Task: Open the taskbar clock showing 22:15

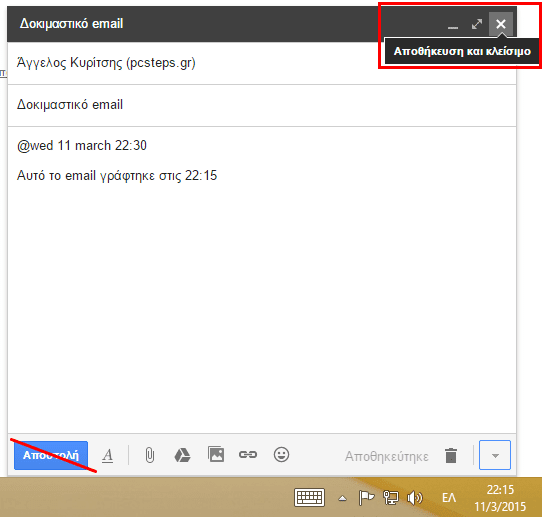Action: point(500,498)
